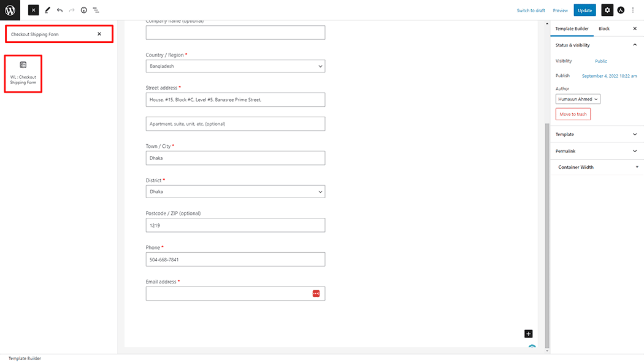Open the District dropdown
Image resolution: width=644 pixels, height=362 pixels.
tap(236, 191)
